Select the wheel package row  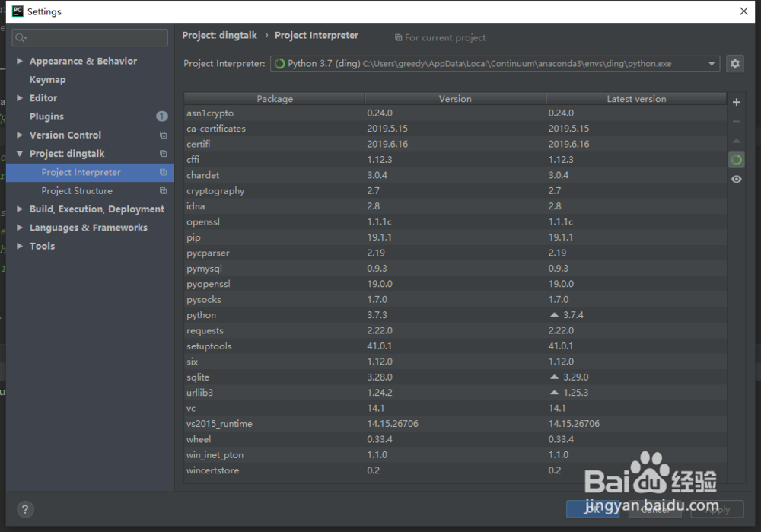pos(455,439)
